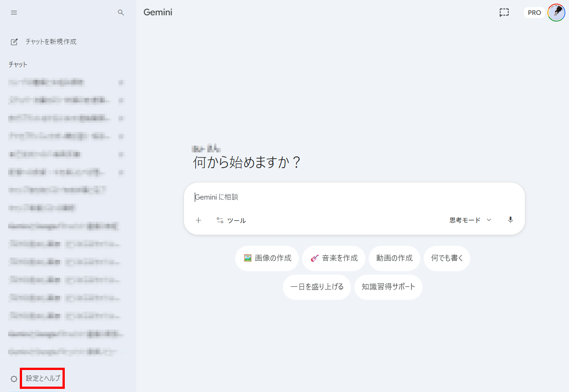
Task: Select the 何でも書く suggestion chip
Action: point(447,258)
